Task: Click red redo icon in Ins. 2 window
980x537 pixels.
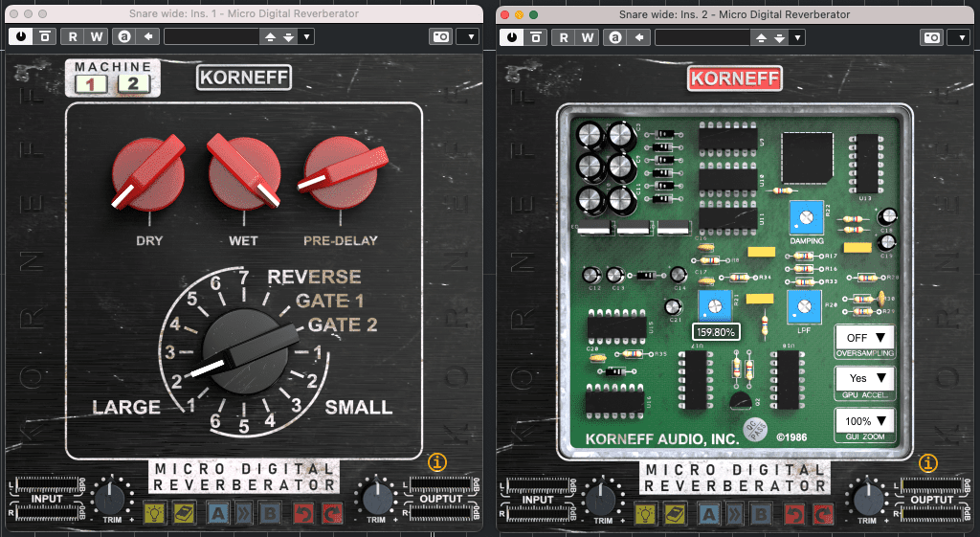Action: [x=824, y=514]
